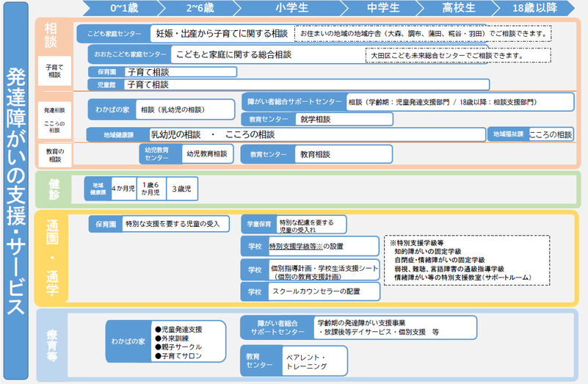Click the 学童保育 label

coord(259,224)
